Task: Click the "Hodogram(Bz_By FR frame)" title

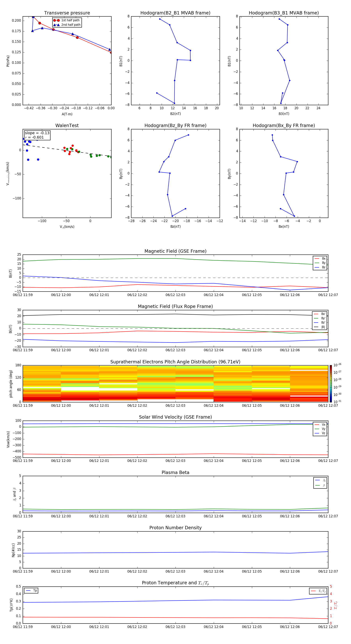Action: click(175, 125)
